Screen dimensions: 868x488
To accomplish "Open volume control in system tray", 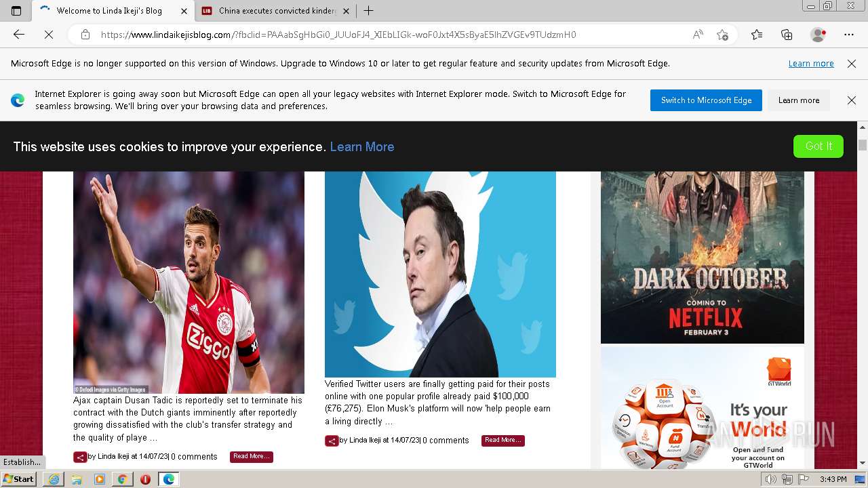I will click(x=771, y=479).
